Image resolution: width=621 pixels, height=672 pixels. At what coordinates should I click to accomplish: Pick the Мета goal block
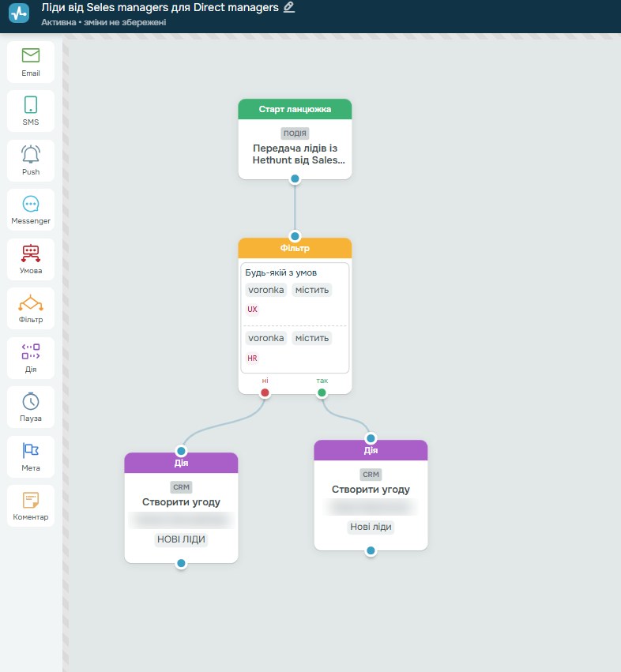click(31, 457)
